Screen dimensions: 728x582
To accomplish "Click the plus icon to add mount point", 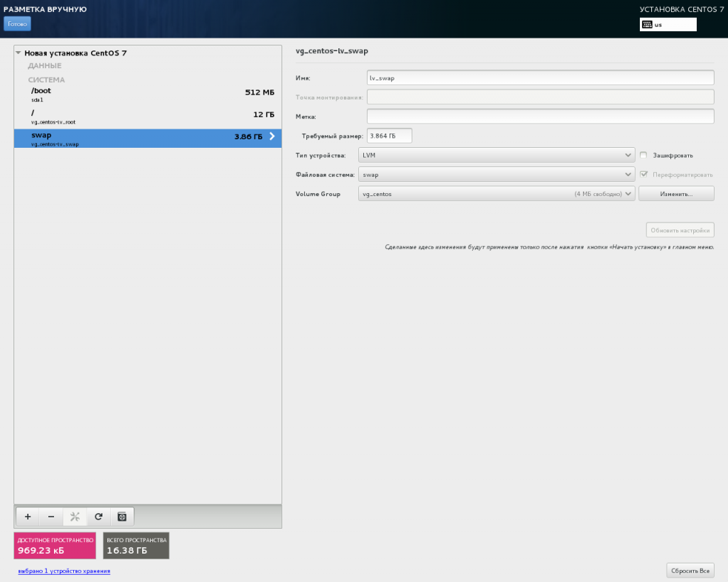I will (x=28, y=517).
